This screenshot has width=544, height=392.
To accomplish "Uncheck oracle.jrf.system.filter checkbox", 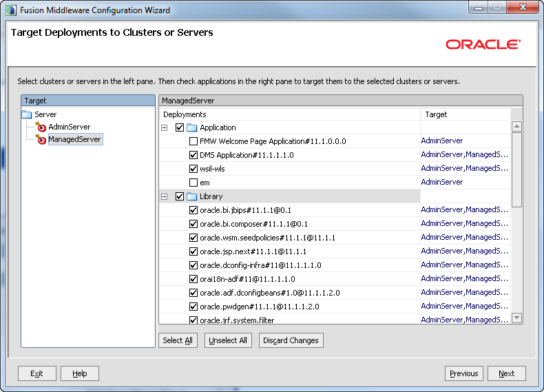I will coord(193,320).
